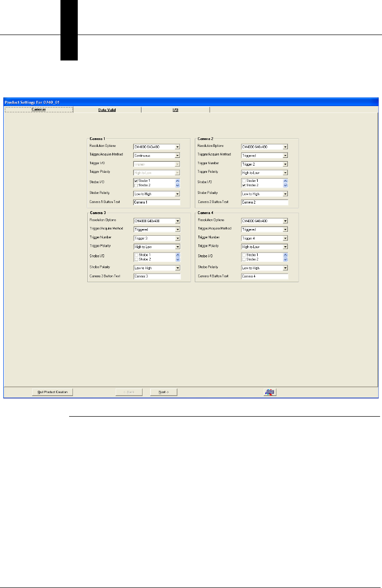Click in Camera 1 Button Text field

156,203
